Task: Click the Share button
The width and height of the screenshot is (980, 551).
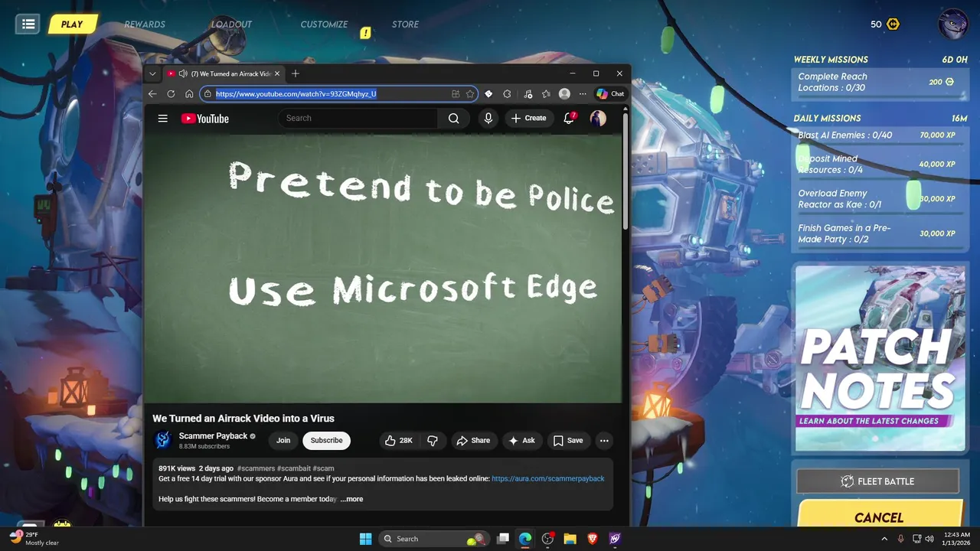Action: pos(473,440)
